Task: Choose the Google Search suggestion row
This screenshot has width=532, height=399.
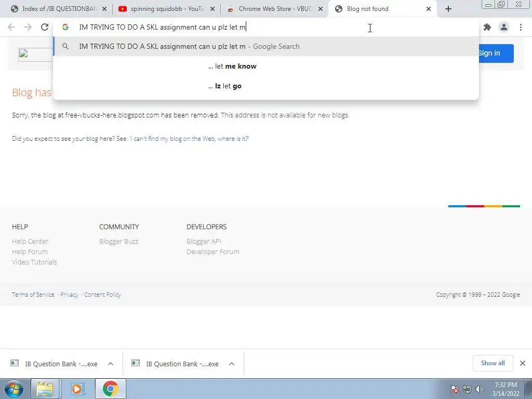Action: tap(266, 46)
